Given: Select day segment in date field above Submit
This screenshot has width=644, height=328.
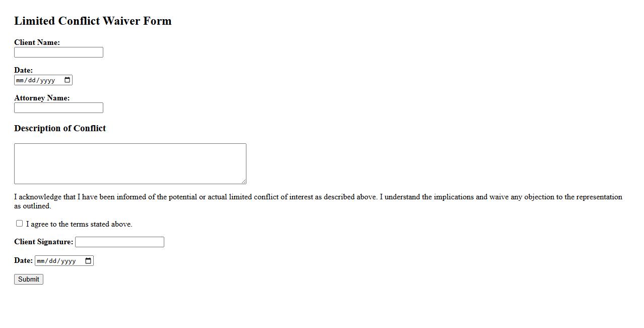Looking at the screenshot, I should coord(52,261).
